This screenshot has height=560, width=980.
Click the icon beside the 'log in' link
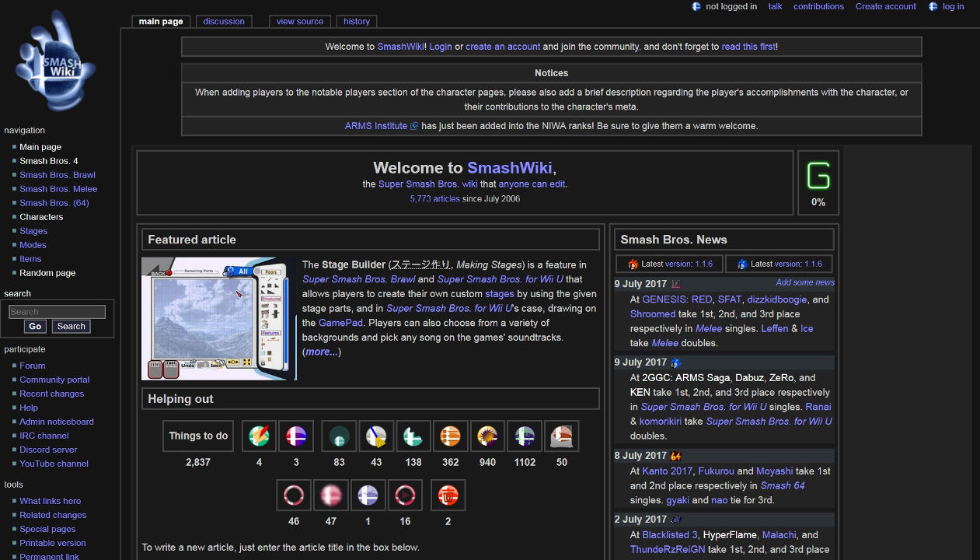[x=933, y=6]
